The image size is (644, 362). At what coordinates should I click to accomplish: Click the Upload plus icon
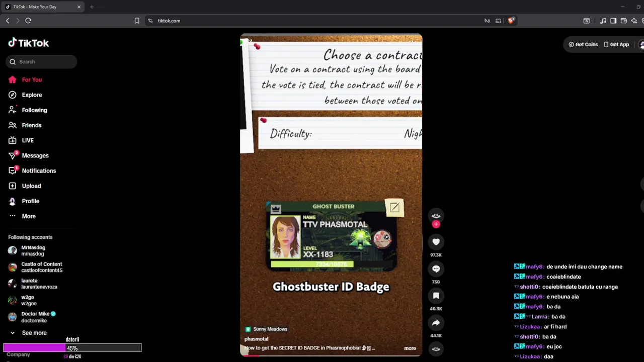(13, 186)
